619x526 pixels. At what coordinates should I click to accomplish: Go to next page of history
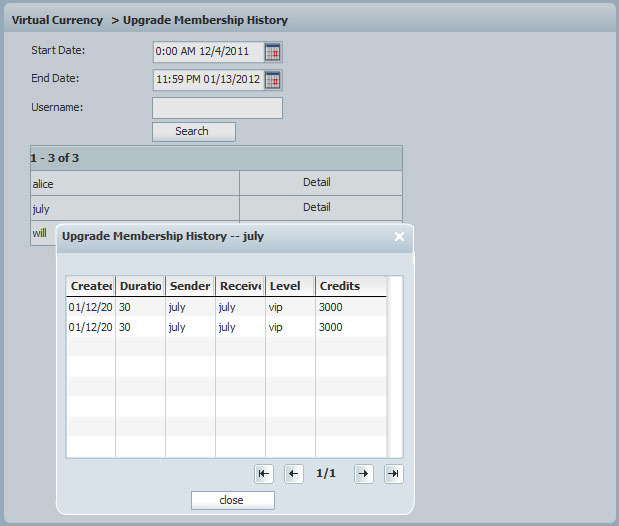point(364,473)
